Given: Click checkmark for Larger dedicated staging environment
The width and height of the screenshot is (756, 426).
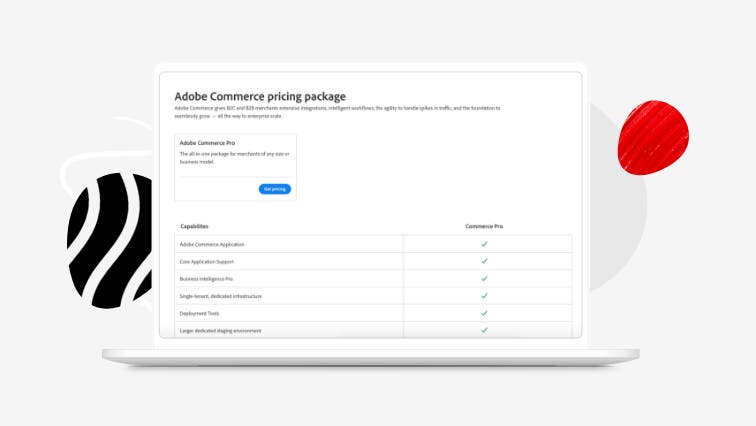Looking at the screenshot, I should coord(484,330).
